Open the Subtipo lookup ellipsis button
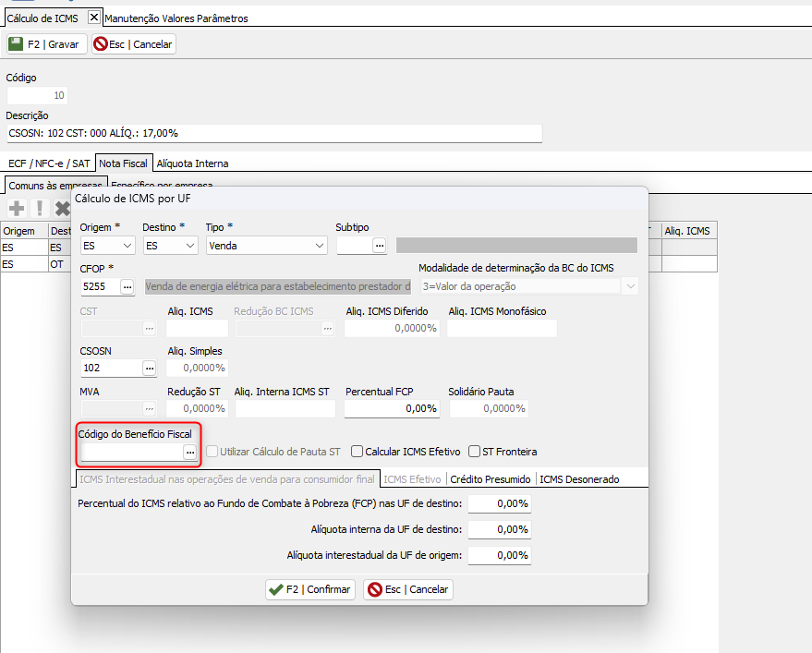 tap(379, 246)
